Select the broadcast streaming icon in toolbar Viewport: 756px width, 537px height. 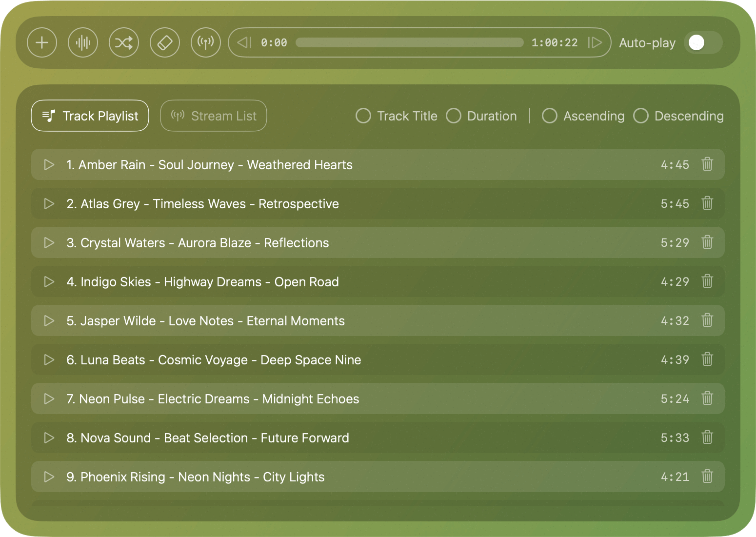click(x=206, y=42)
